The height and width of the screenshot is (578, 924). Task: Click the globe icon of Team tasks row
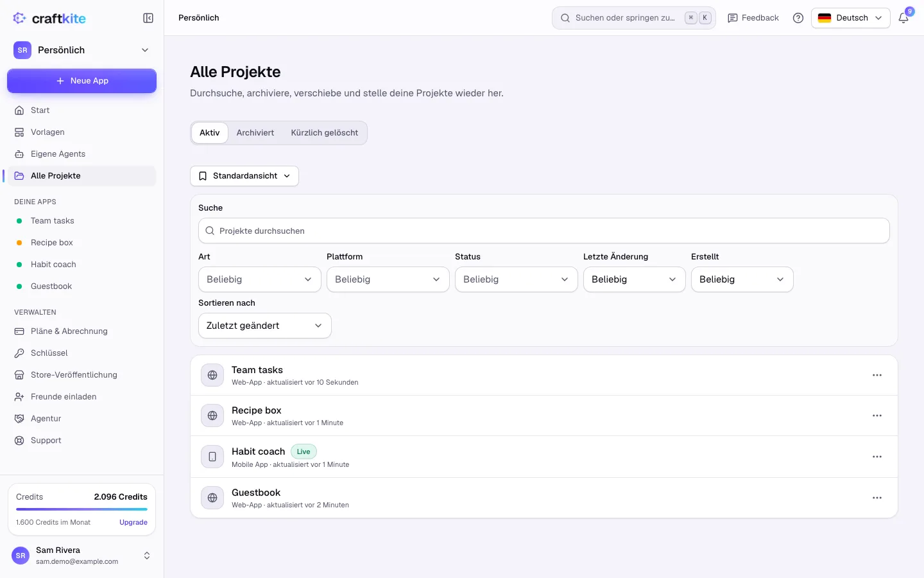coord(212,375)
